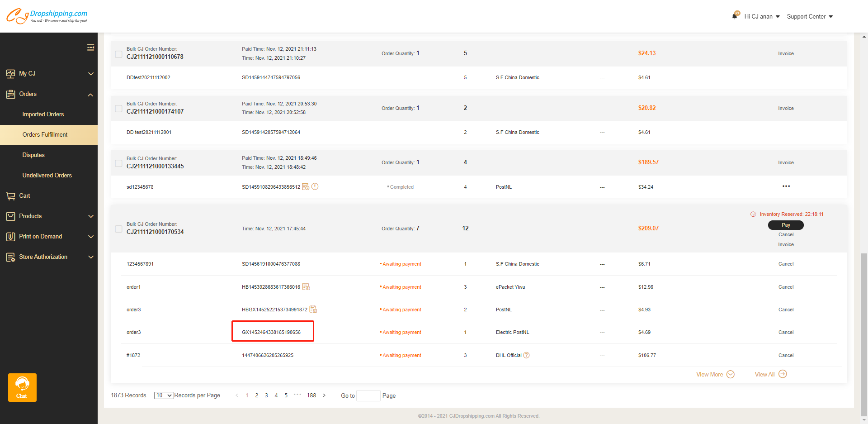Collapse the sidebar with the hamburger icon
Screen dimensions: 868x424
point(90,48)
